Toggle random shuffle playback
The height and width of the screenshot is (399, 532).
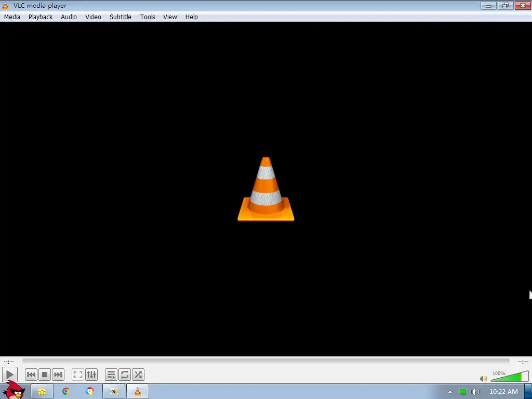click(x=138, y=375)
